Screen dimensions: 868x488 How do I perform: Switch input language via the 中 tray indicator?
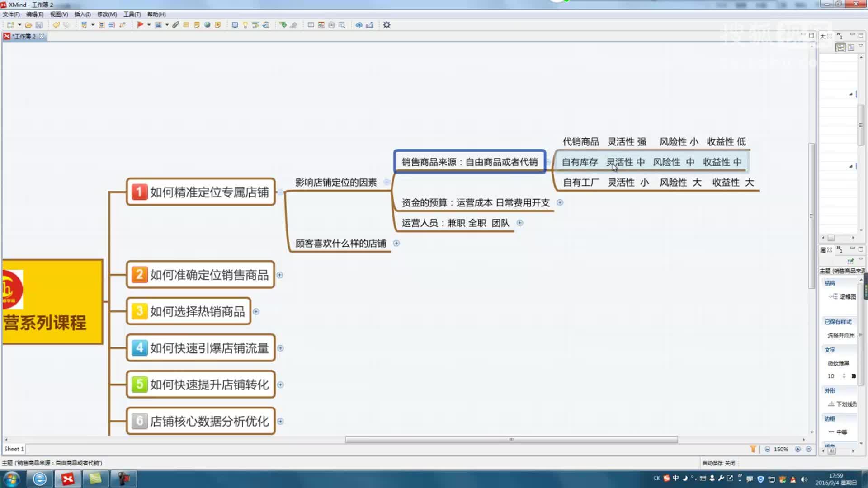tap(675, 479)
